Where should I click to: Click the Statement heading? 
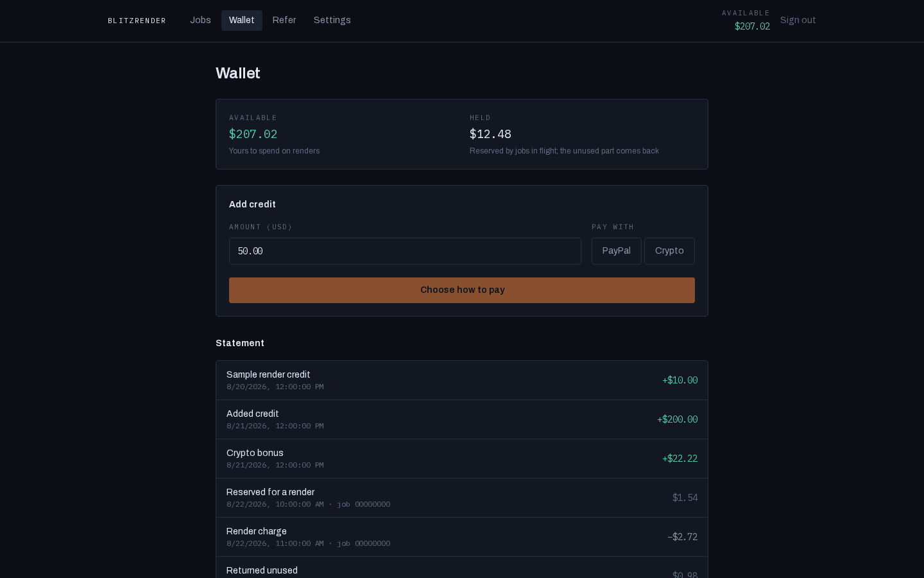pos(240,343)
